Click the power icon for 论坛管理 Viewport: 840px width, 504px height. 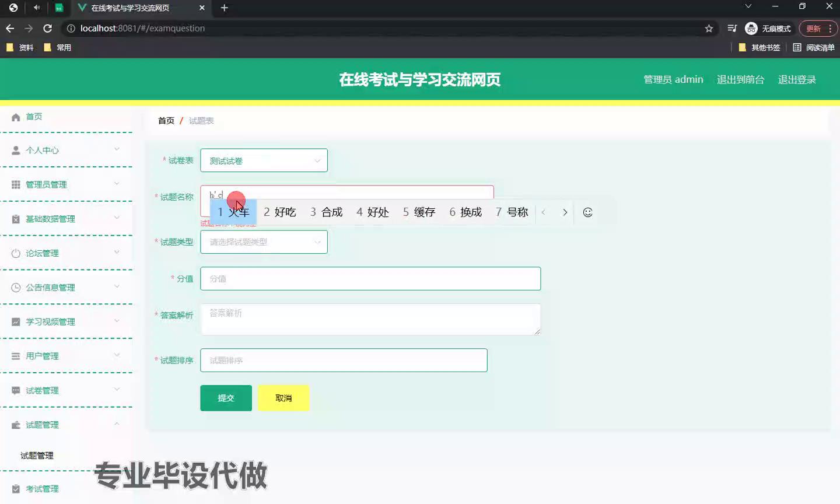[x=16, y=253]
